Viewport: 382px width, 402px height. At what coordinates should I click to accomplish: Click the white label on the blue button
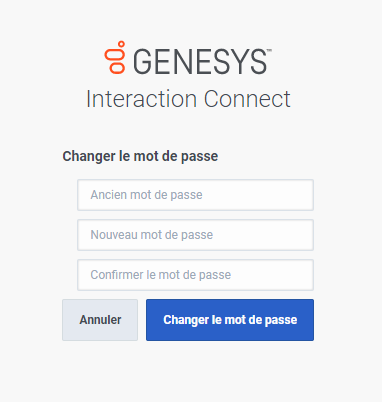coord(230,320)
